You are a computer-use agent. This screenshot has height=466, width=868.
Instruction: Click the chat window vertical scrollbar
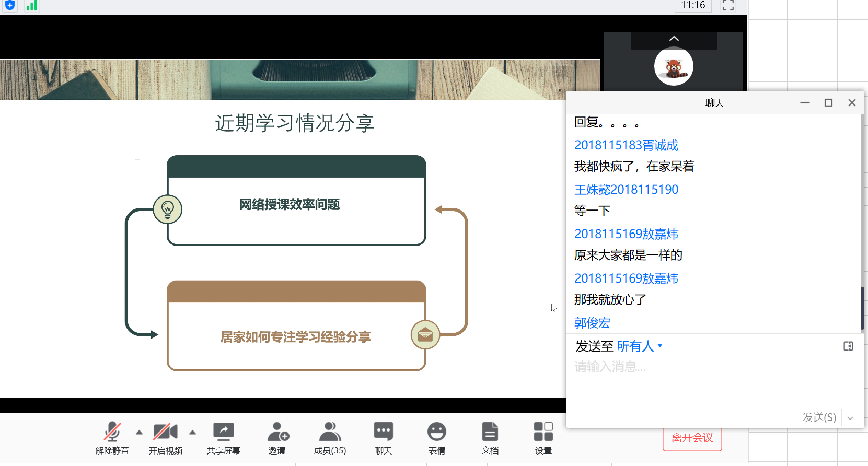tap(861, 308)
